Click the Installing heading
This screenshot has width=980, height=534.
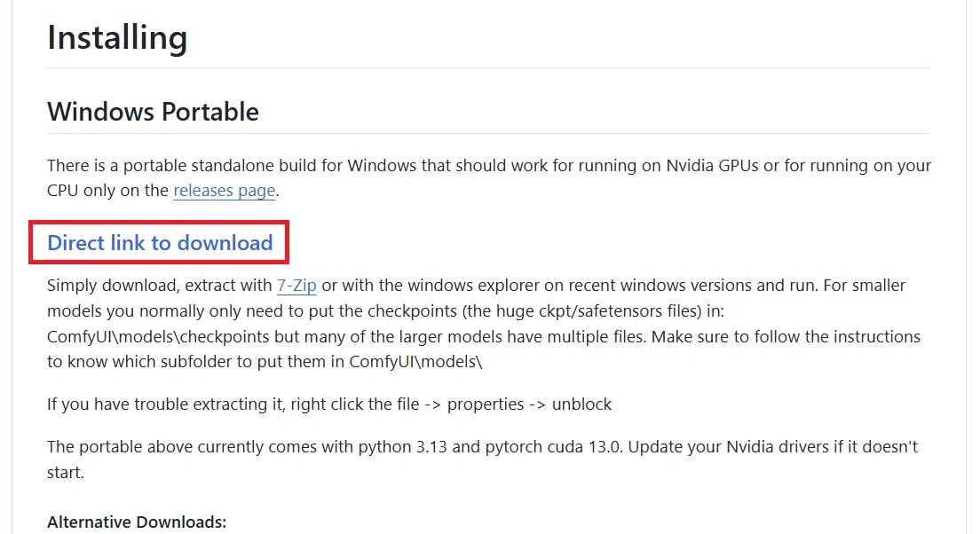point(117,38)
